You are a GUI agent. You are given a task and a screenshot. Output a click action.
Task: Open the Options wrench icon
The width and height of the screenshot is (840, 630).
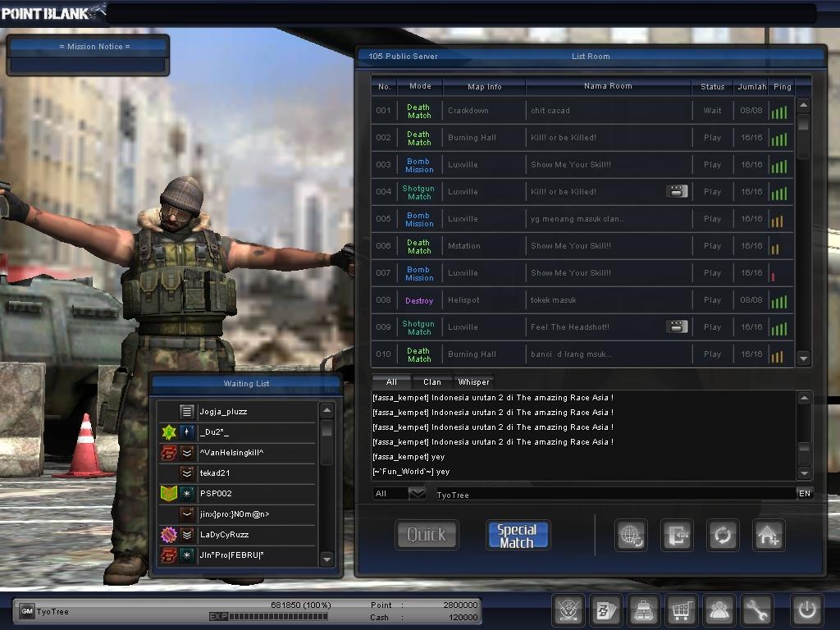pos(757,610)
